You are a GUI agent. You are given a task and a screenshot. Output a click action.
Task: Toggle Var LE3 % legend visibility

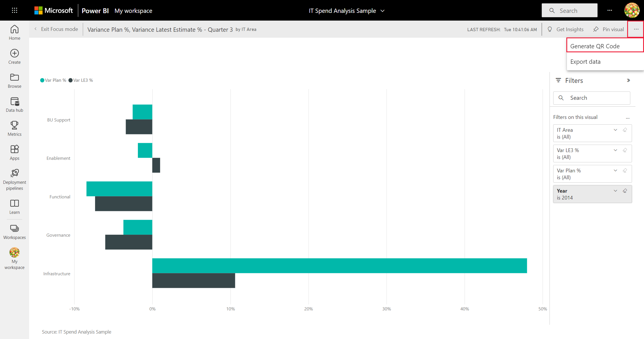81,80
